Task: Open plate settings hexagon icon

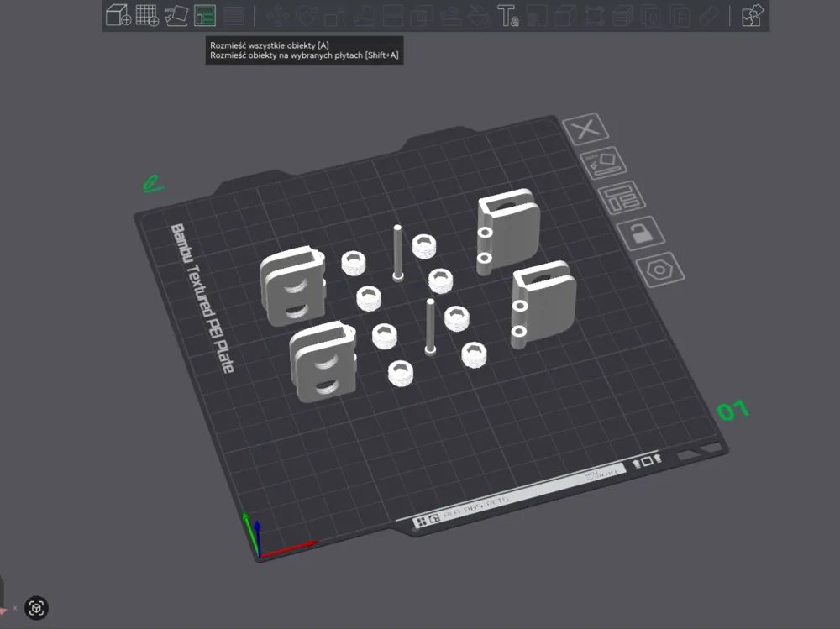Action: pyautogui.click(x=660, y=270)
